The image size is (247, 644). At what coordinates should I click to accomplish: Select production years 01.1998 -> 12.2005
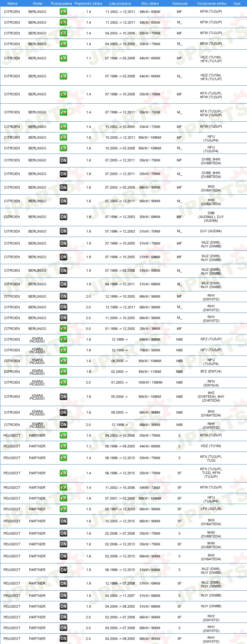(120, 329)
